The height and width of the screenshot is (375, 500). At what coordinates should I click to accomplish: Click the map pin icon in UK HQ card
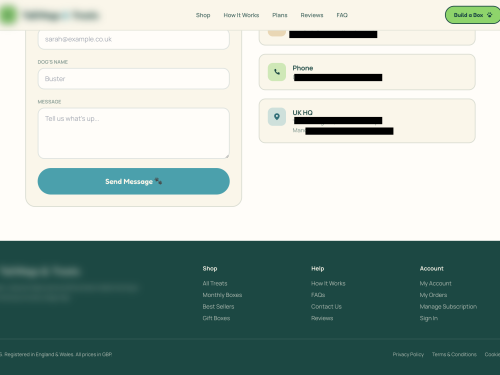277,117
